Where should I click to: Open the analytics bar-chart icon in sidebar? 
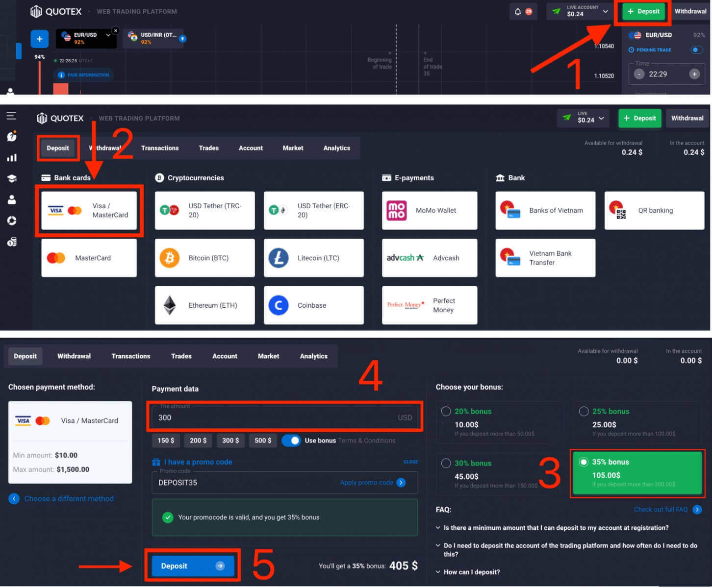point(12,157)
